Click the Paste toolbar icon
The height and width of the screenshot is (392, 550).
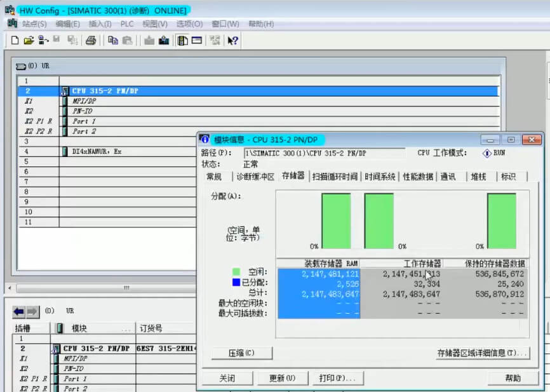coord(127,41)
